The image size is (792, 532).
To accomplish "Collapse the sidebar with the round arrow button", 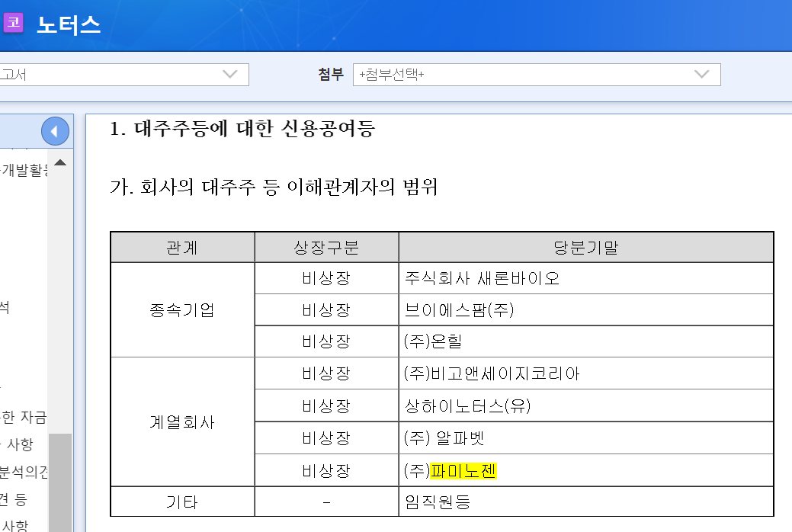I will [55, 131].
